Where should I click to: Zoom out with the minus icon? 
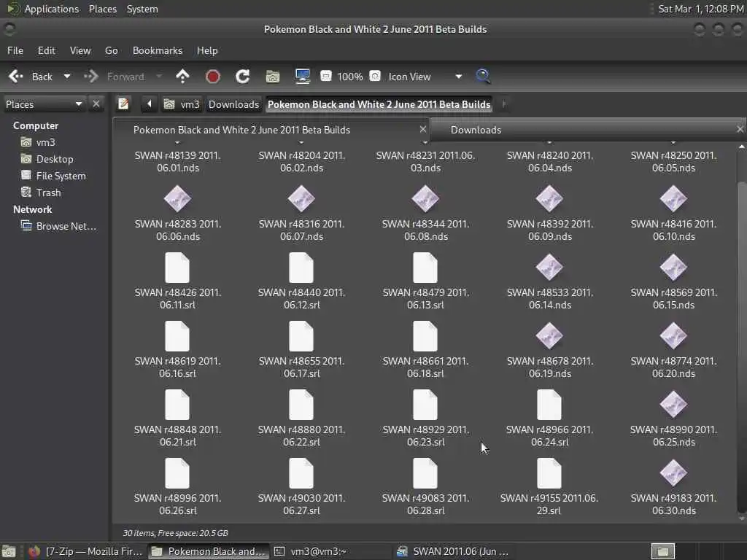pos(326,76)
